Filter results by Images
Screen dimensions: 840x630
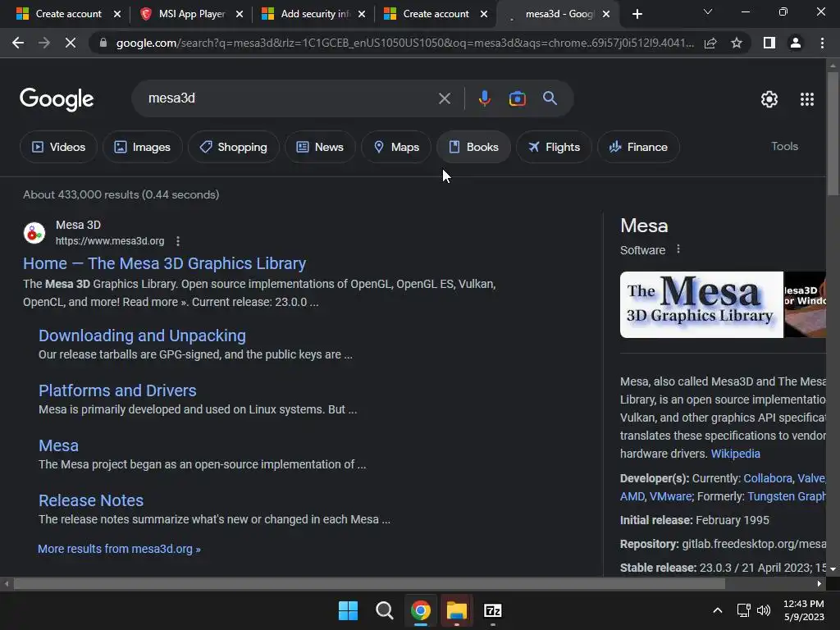tap(143, 147)
